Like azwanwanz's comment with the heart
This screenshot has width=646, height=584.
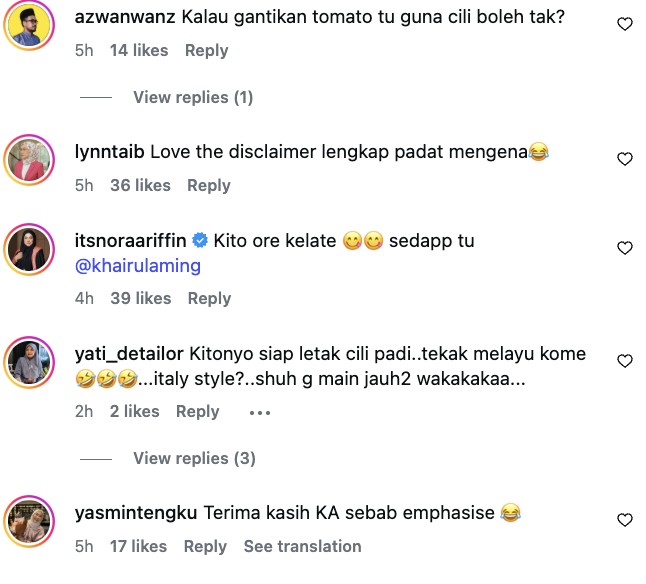pos(625,24)
